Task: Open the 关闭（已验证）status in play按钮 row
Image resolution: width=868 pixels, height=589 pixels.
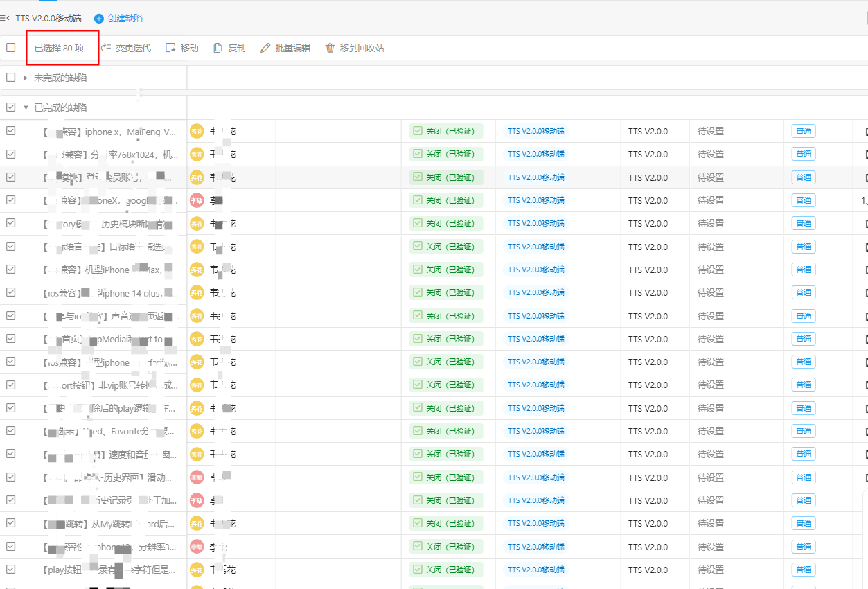Action: pos(446,570)
